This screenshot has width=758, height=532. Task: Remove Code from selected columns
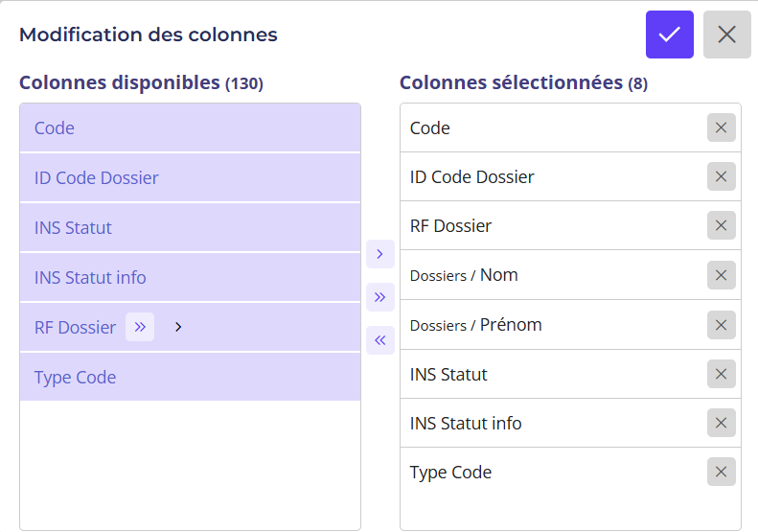tap(721, 127)
